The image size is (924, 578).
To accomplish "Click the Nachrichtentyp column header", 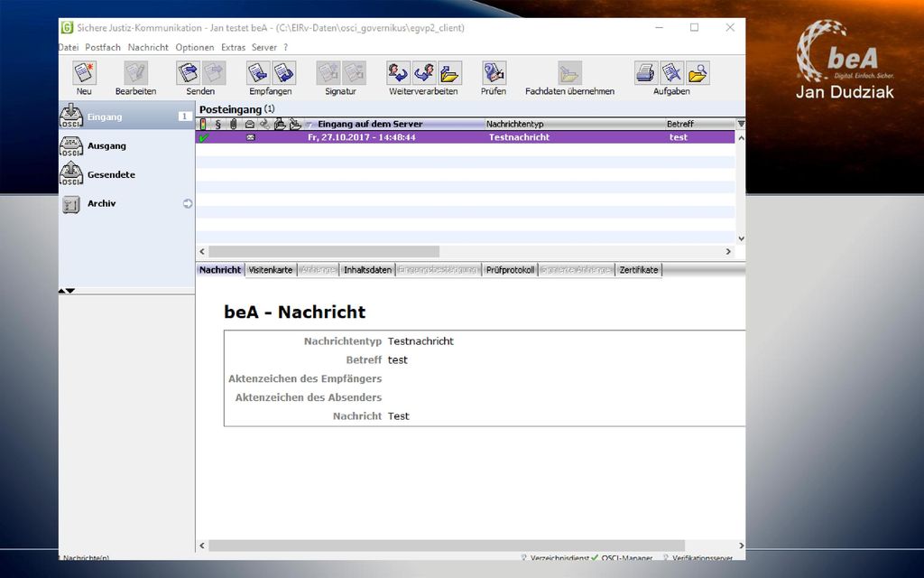I will pyautogui.click(x=514, y=125).
